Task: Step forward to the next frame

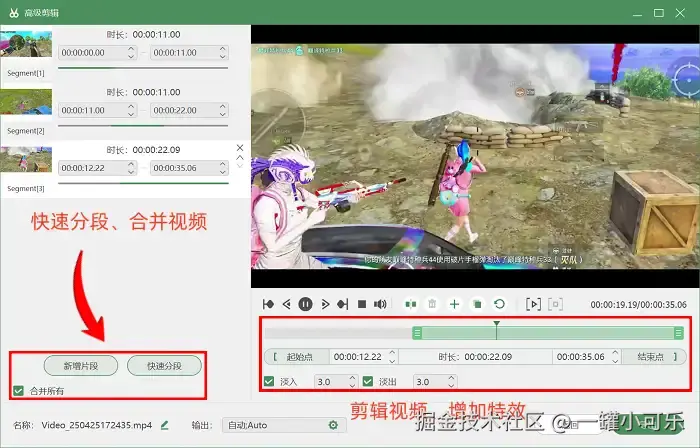Action: [325, 304]
